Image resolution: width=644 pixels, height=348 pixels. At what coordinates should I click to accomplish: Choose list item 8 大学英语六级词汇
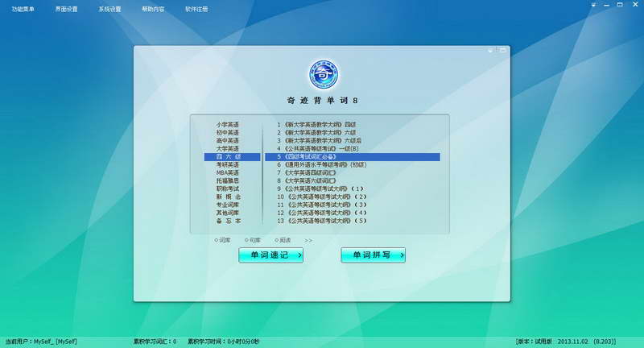(x=307, y=180)
